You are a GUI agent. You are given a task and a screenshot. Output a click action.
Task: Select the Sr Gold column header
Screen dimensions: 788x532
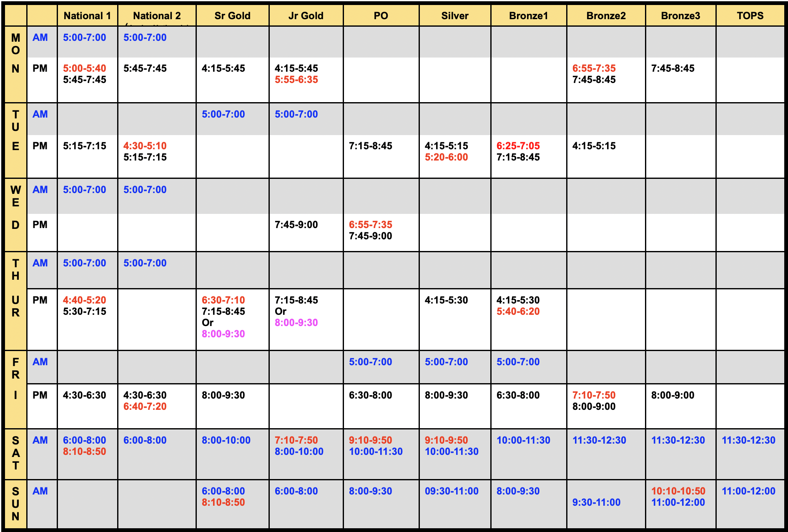point(232,16)
